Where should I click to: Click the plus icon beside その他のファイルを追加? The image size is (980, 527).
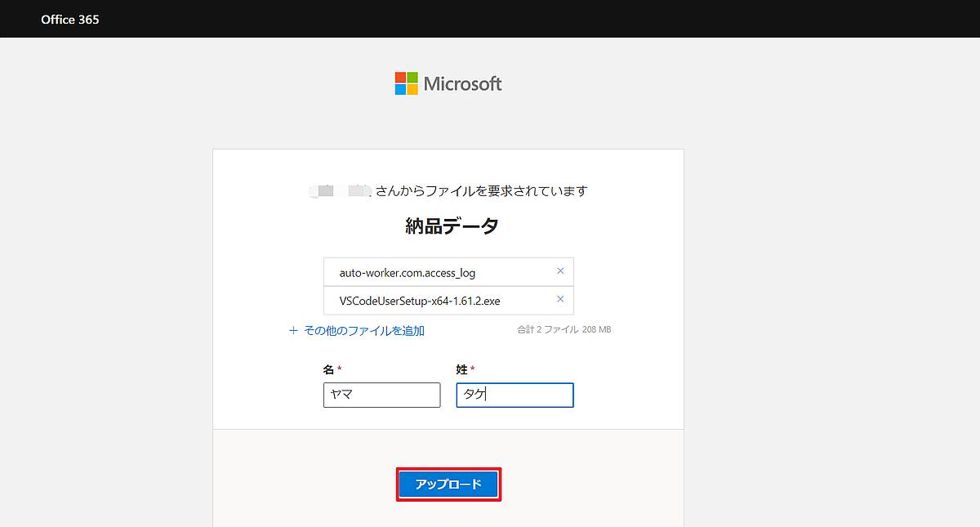[292, 329]
